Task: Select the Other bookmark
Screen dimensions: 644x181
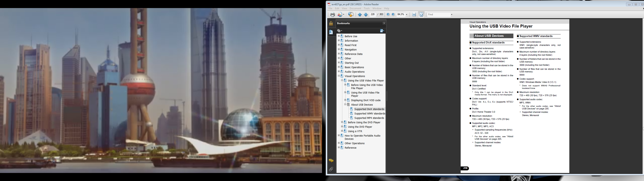Action: click(x=348, y=59)
